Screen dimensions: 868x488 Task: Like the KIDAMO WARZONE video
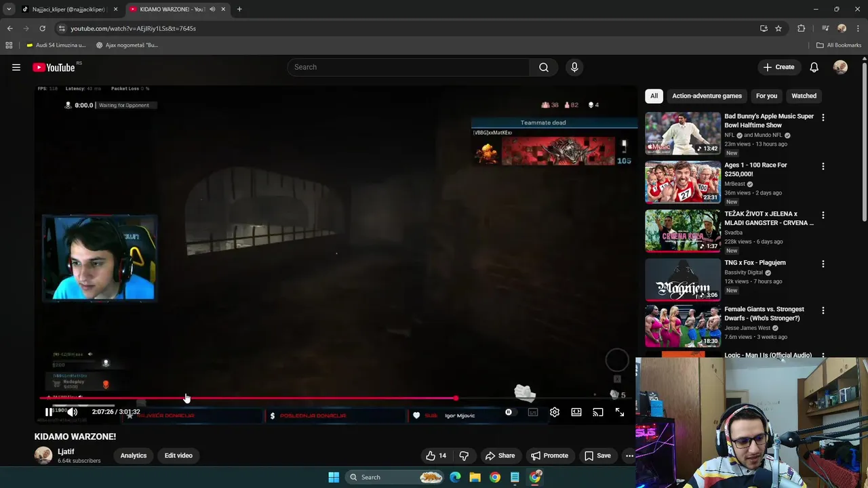point(435,455)
